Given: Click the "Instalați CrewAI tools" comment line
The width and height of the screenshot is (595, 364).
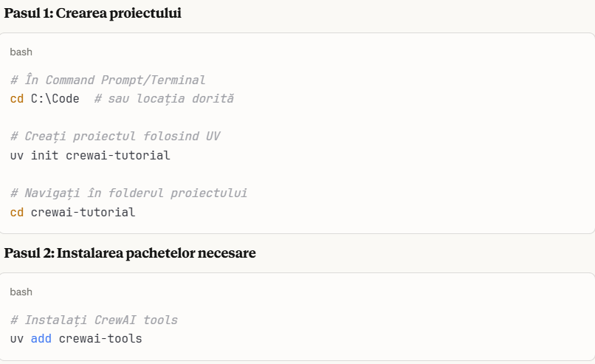Looking at the screenshot, I should click(x=94, y=320).
